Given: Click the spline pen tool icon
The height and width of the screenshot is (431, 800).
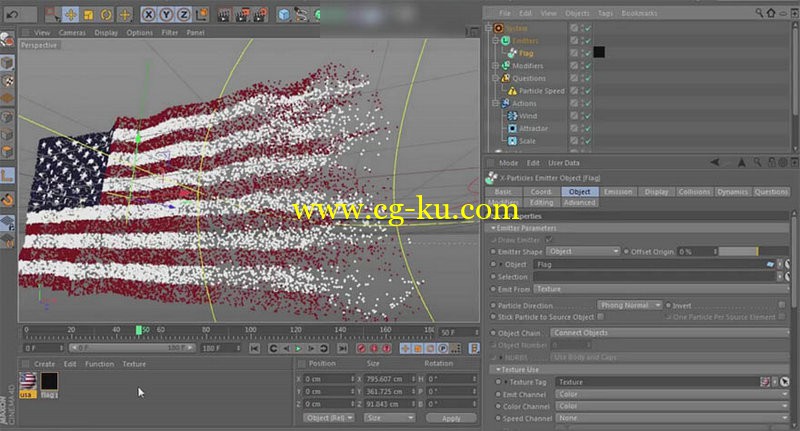Looking at the screenshot, I should pos(302,15).
